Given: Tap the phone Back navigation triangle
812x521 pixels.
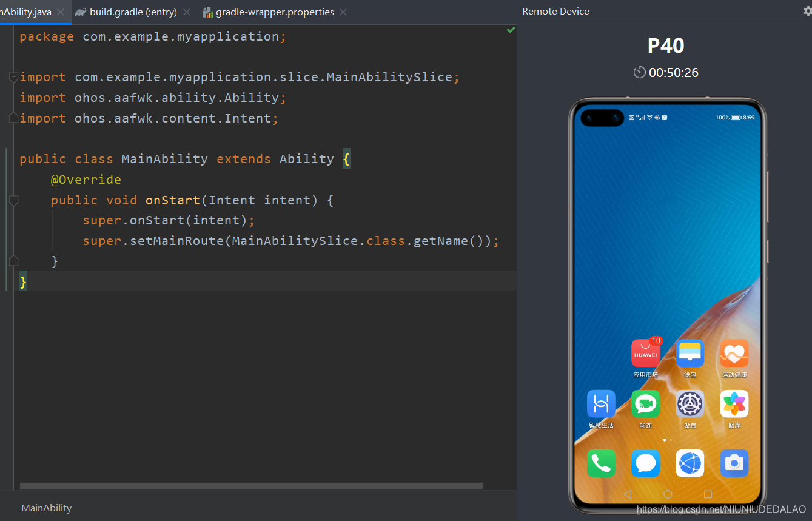Looking at the screenshot, I should tap(628, 494).
